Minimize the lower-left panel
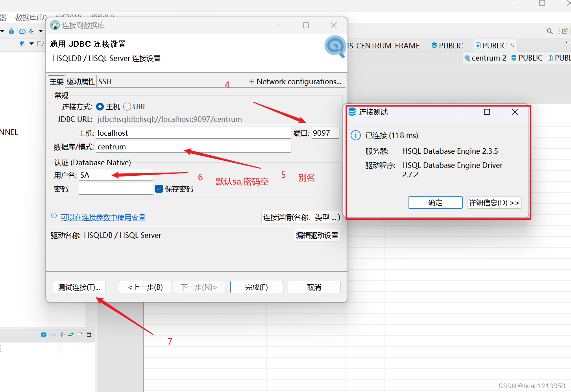This screenshot has height=392, width=571. pos(80,334)
